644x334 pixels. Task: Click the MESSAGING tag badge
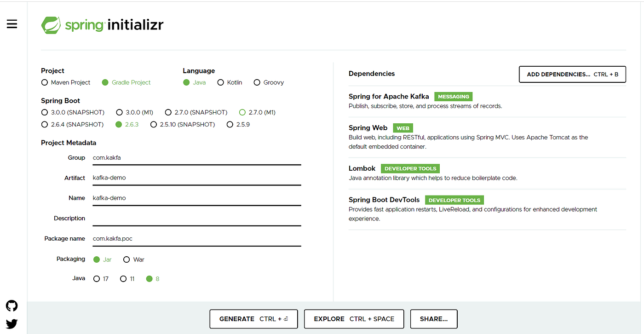454,97
